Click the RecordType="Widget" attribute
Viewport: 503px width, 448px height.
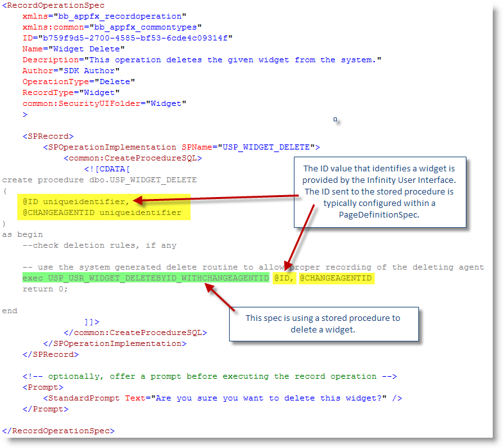71,92
